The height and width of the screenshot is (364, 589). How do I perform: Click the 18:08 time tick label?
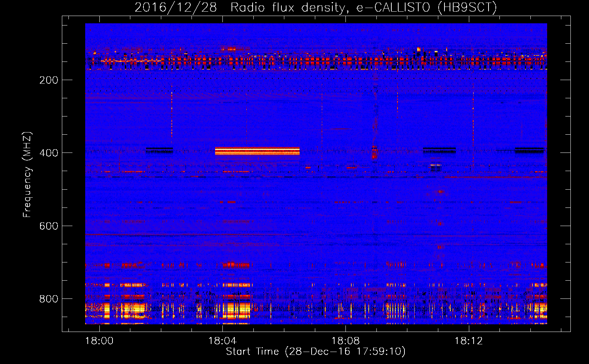345,341
